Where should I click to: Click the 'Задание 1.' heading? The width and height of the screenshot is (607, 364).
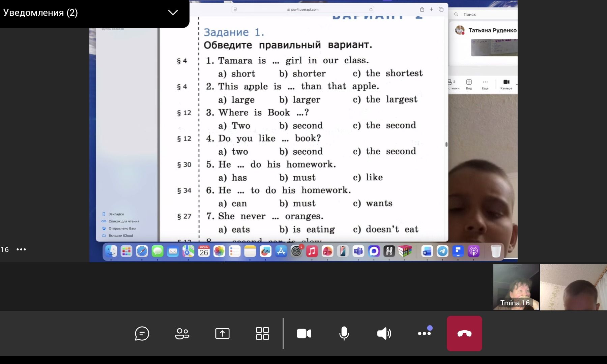(234, 32)
